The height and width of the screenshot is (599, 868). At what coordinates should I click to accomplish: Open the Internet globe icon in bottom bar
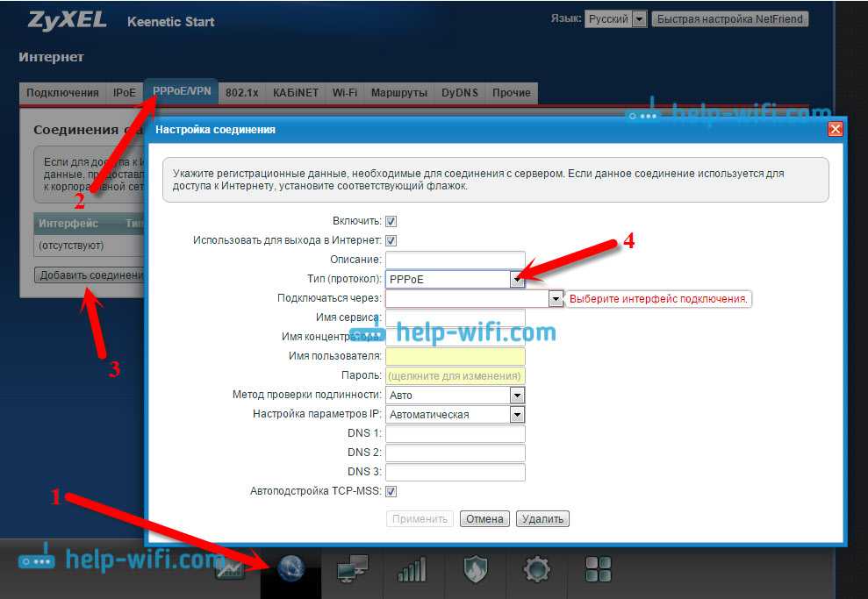291,568
